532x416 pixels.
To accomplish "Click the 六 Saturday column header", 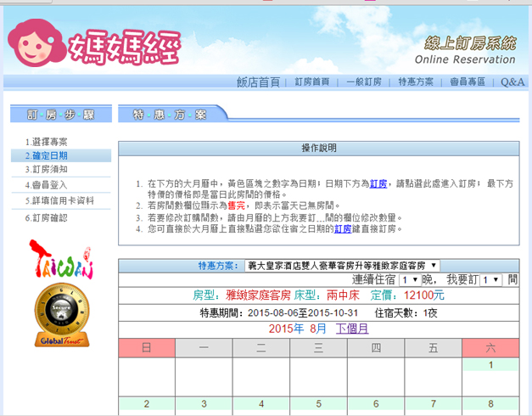I will (x=490, y=348).
